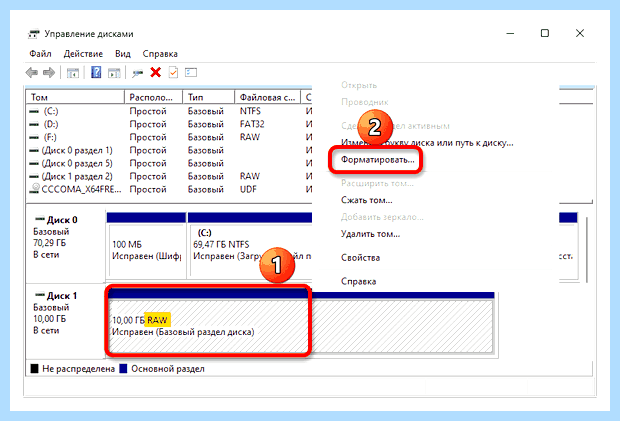The height and width of the screenshot is (421, 620).
Task: Sort by the Тип column header
Action: tap(208, 97)
